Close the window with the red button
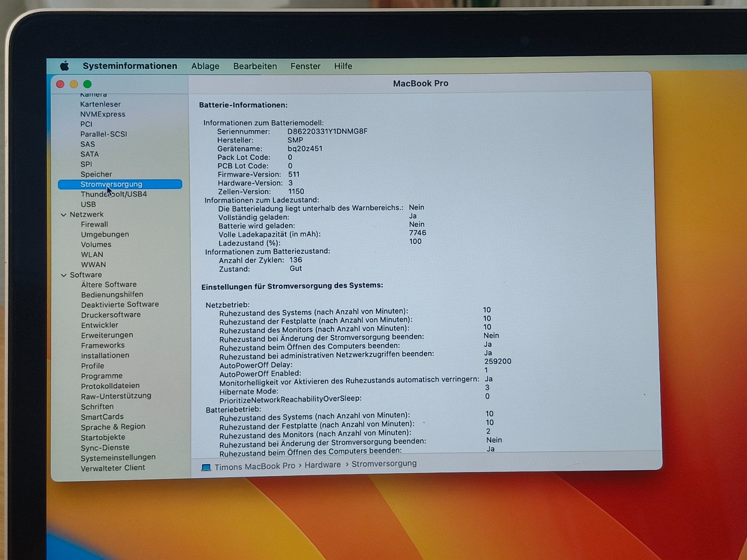This screenshot has height=560, width=747. [x=60, y=84]
